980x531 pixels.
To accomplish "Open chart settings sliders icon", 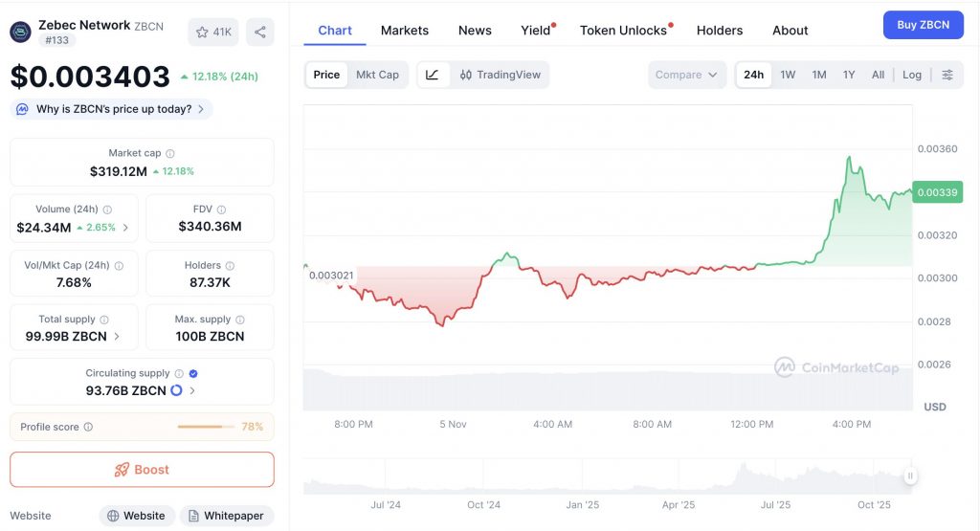I will pyautogui.click(x=947, y=75).
